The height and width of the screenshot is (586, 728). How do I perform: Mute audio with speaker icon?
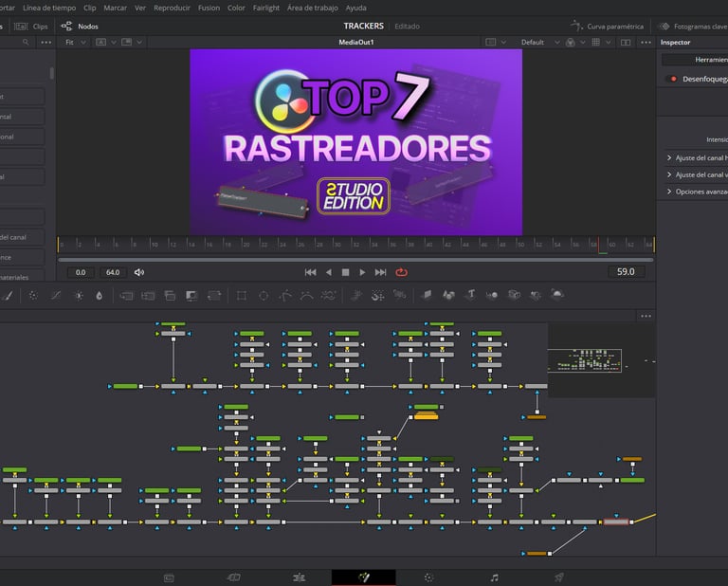[x=138, y=272]
